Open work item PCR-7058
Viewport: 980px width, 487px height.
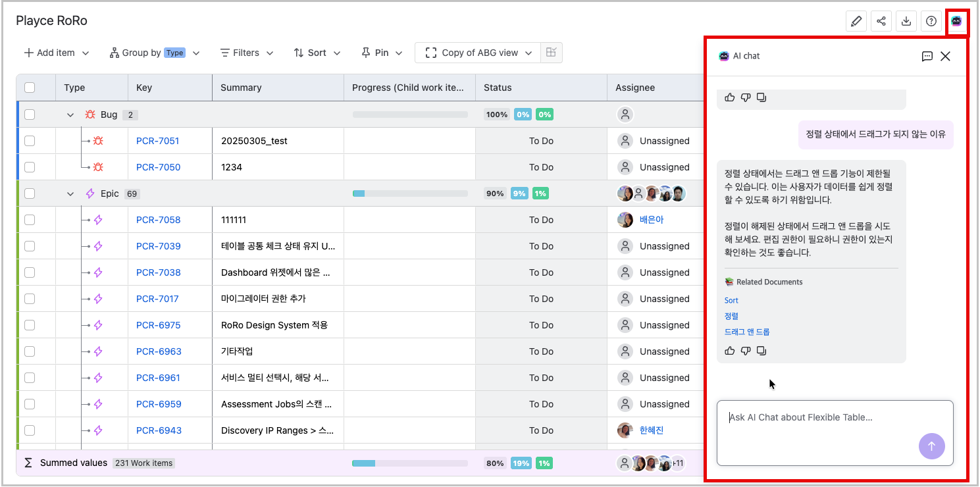(x=158, y=219)
